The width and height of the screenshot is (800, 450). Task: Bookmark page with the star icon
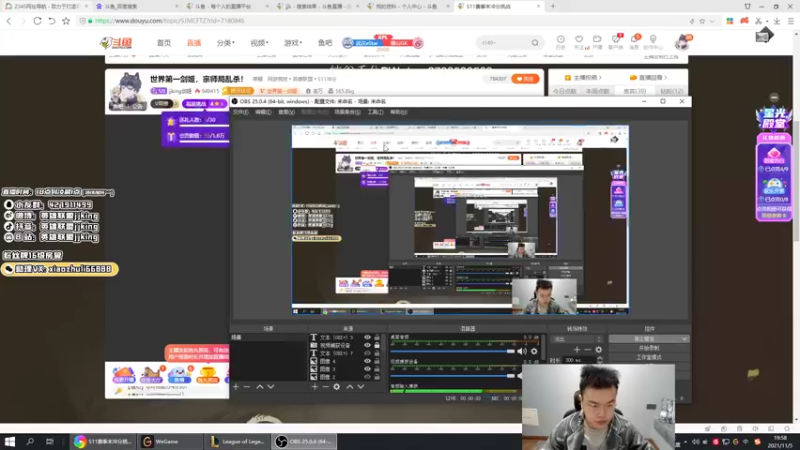click(x=66, y=21)
